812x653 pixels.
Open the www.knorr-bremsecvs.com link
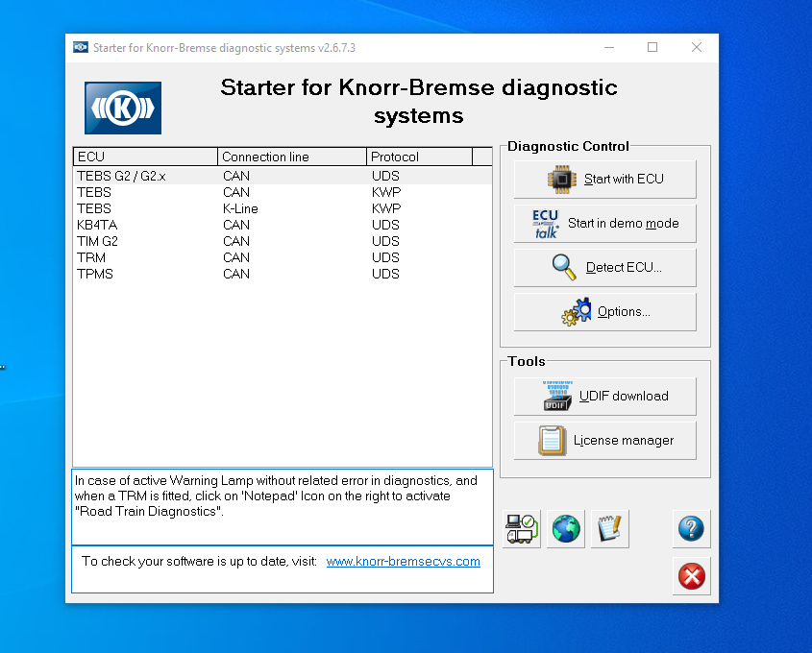pos(403,562)
